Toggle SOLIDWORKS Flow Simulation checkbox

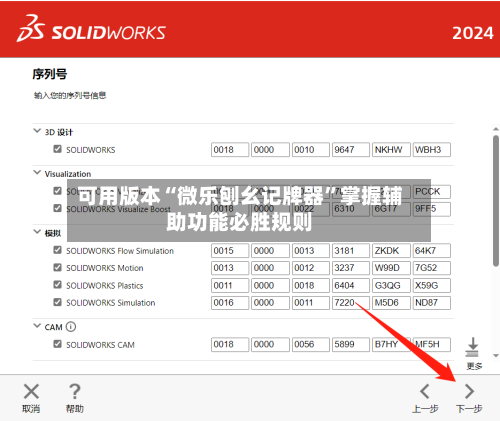[x=57, y=250]
